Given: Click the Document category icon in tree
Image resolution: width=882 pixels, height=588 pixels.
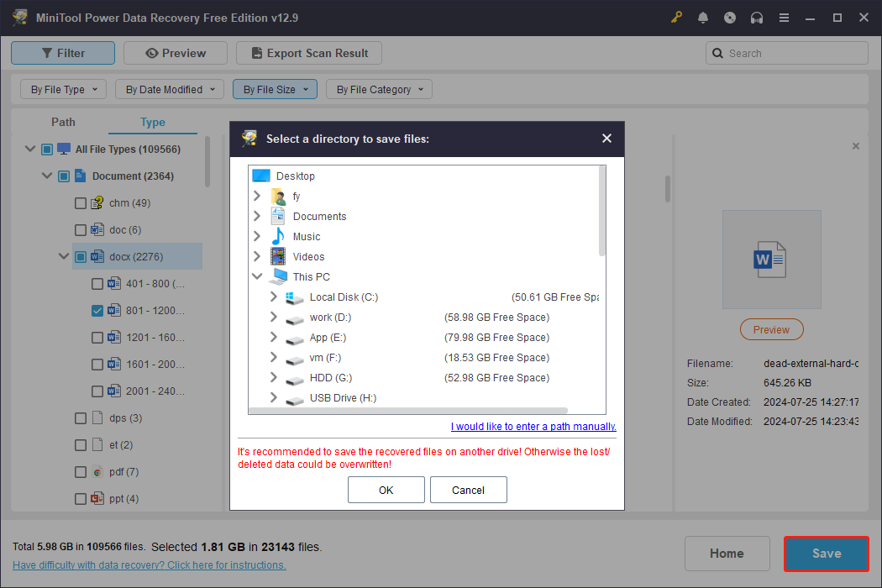Looking at the screenshot, I should [x=81, y=176].
